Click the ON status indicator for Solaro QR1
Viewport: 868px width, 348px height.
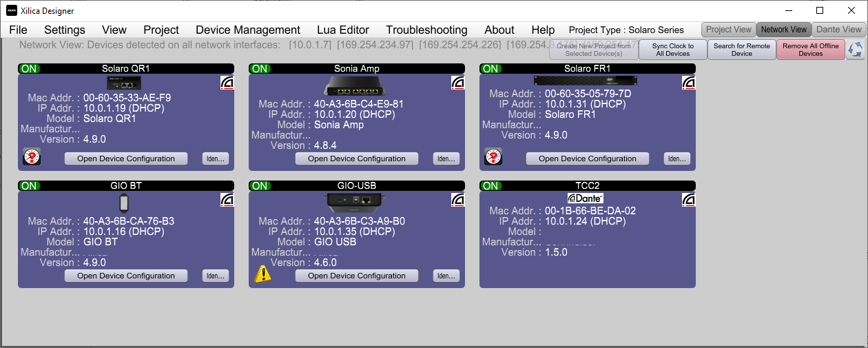pos(29,69)
